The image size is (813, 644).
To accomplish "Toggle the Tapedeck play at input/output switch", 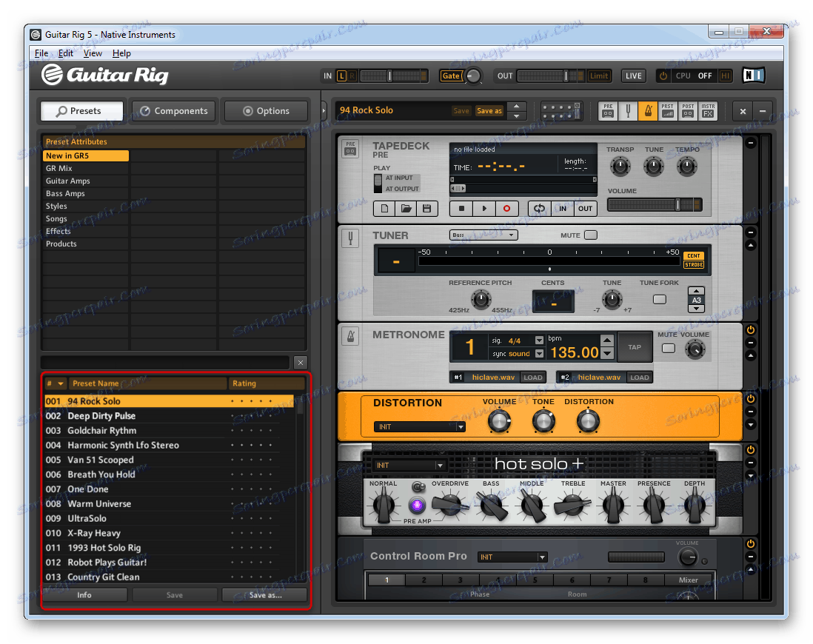I will (x=378, y=183).
